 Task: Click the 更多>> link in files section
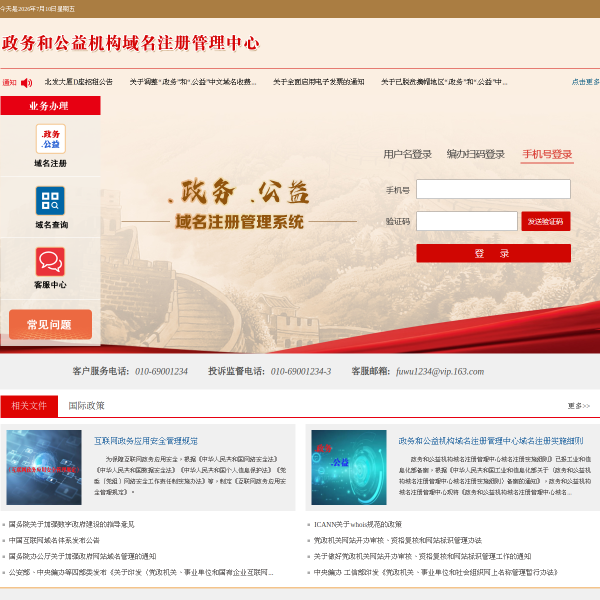click(579, 406)
